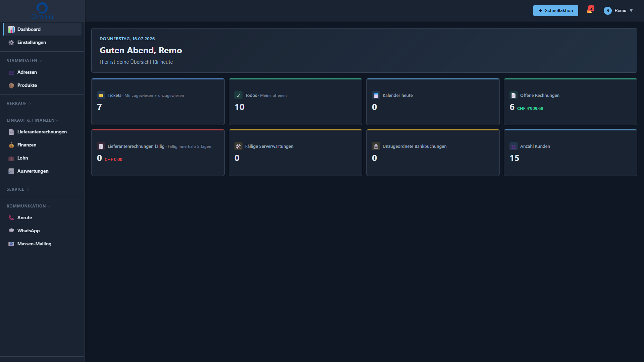644x362 pixels.
Task: Click the Omnia logo in the sidebar
Action: coord(42,11)
